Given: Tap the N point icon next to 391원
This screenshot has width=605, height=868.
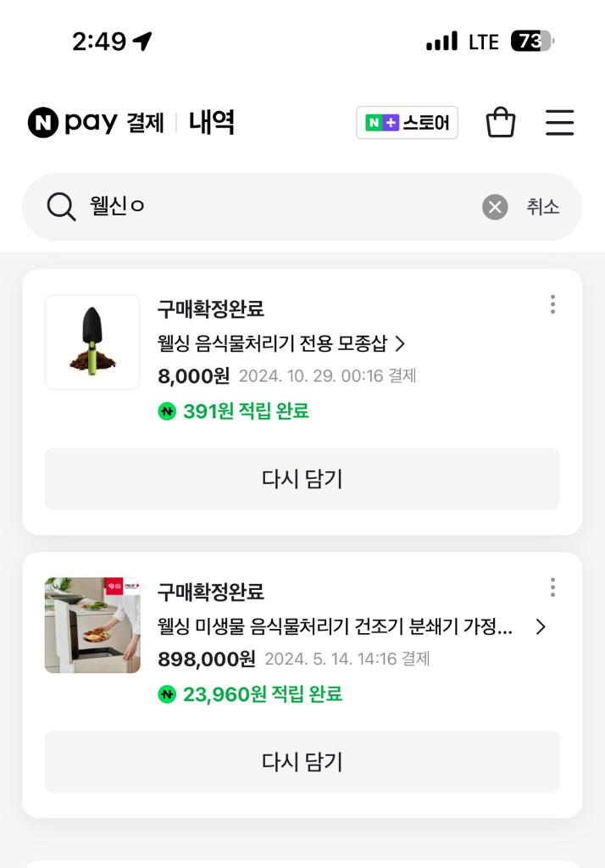Looking at the screenshot, I should click(167, 410).
